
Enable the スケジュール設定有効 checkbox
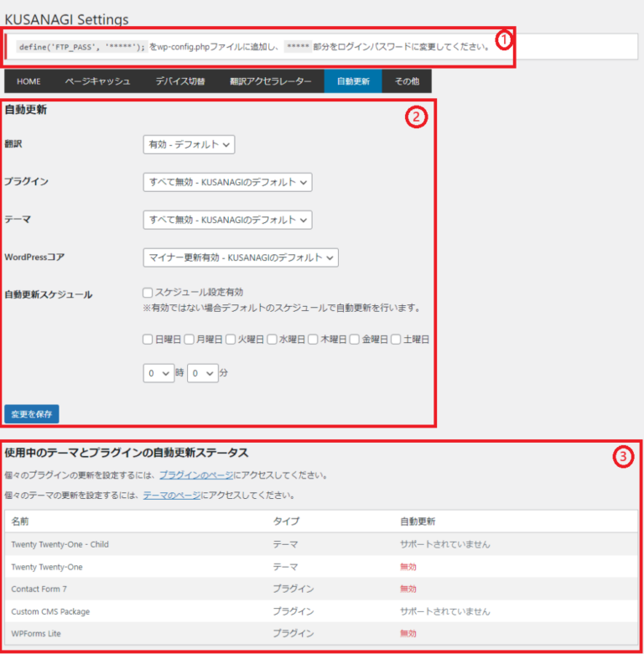coord(148,293)
